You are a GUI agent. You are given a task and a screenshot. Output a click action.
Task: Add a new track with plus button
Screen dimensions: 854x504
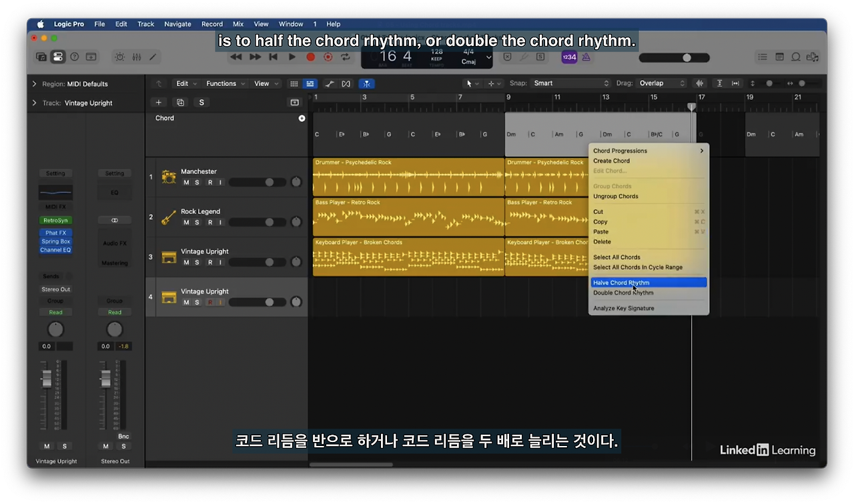[x=158, y=102]
